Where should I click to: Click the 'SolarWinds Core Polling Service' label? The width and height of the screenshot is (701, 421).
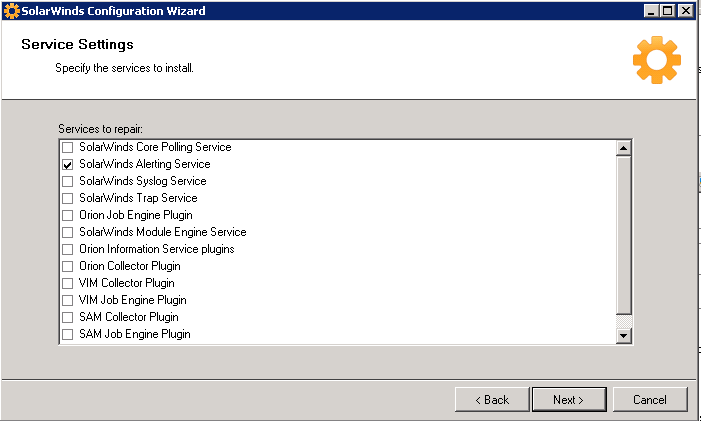pos(155,147)
